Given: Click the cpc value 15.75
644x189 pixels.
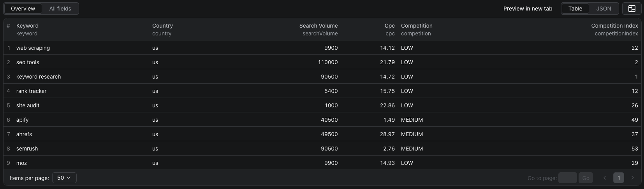Looking at the screenshot, I should click(387, 91).
